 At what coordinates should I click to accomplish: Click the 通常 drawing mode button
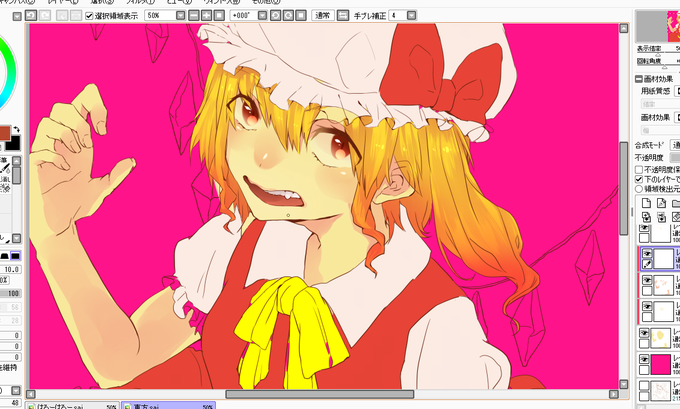[x=323, y=16]
